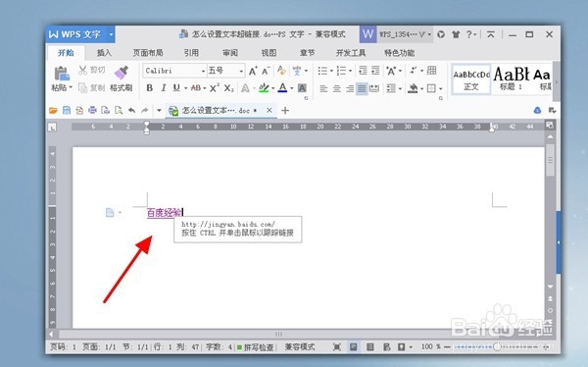The width and height of the screenshot is (588, 367).
Task: Click the distributed alignment icon
Action: click(x=374, y=88)
